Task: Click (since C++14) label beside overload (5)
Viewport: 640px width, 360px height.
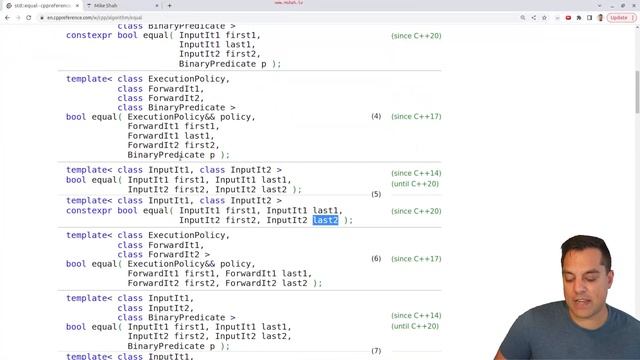Action: [416, 173]
